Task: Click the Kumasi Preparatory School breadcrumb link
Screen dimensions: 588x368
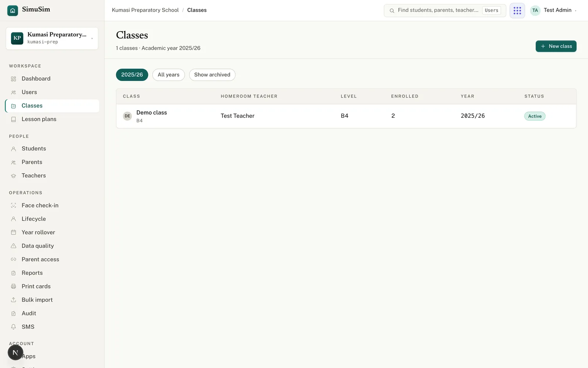Action: (145, 10)
